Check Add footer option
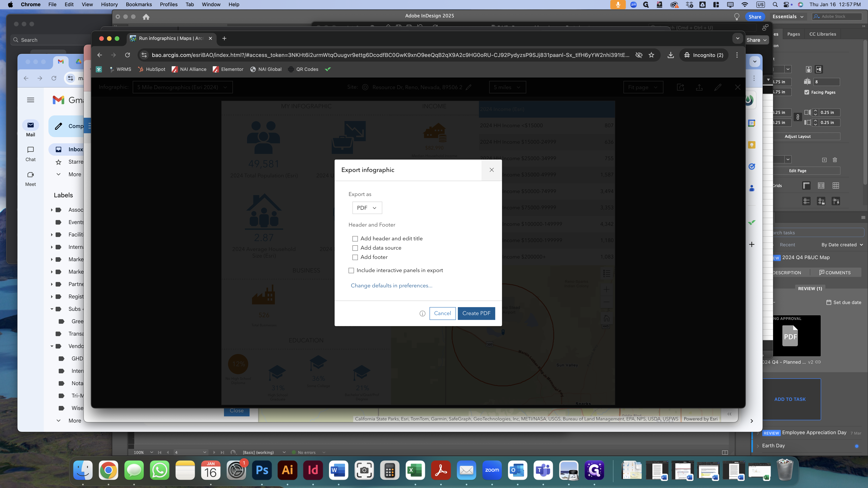This screenshot has width=868, height=488. coord(355,257)
